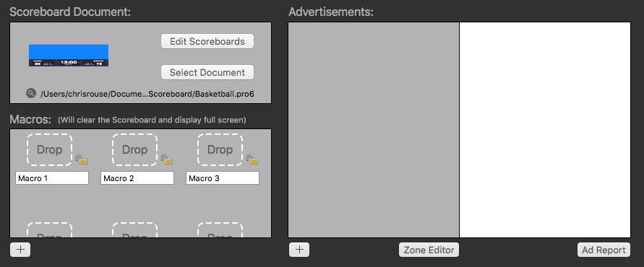The image size is (644, 267).
Task: Click the Basketball.pro6 file path text
Action: 147,94
